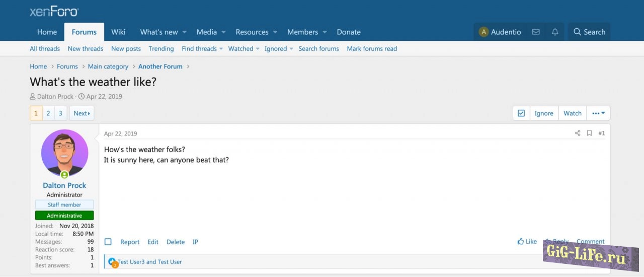Expand the Resources dropdown arrow
Screen dimensions: 644x277
tap(275, 32)
